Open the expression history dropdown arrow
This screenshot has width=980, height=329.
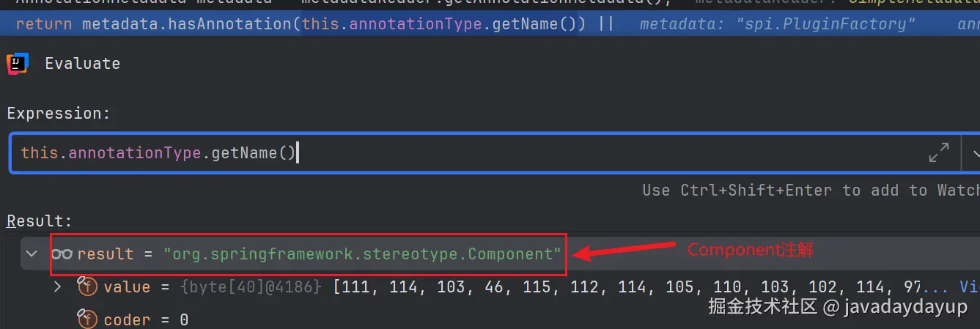(975, 154)
